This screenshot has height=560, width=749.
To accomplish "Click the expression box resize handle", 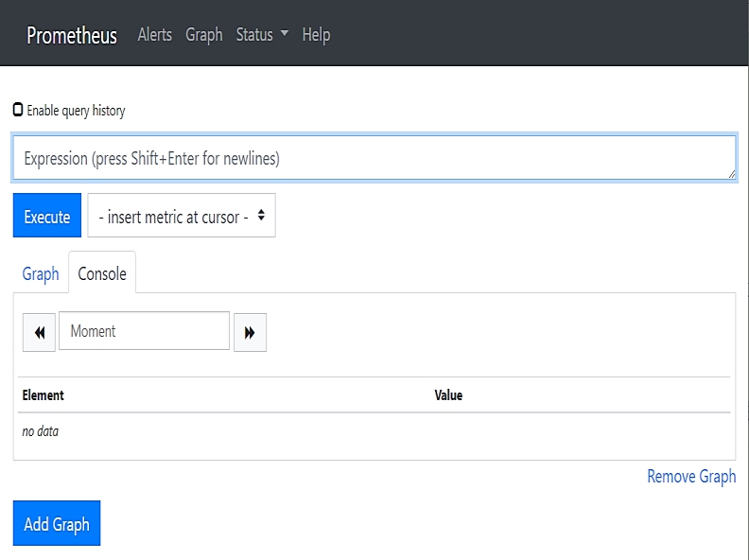I will point(730,174).
